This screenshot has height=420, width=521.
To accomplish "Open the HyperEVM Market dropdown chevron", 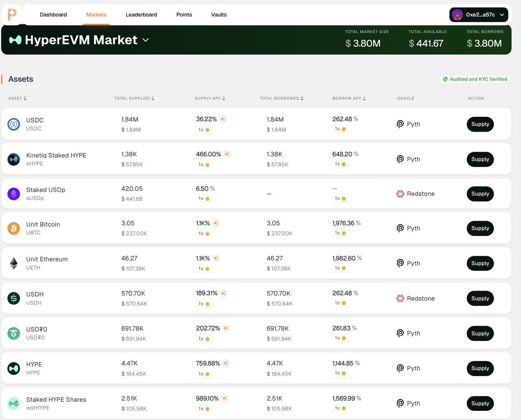I will tap(146, 40).
